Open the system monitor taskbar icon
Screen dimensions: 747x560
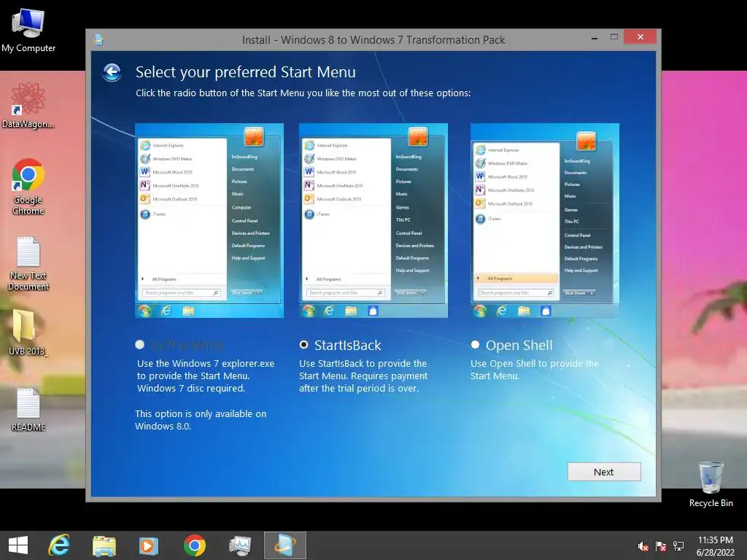[x=239, y=545]
